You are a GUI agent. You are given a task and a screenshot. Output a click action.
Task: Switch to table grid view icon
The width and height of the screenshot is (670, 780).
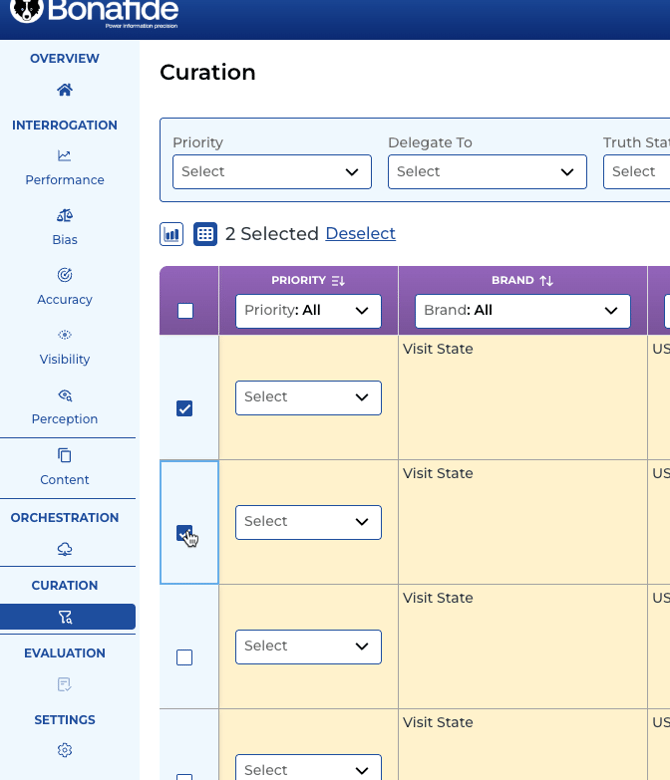(205, 234)
